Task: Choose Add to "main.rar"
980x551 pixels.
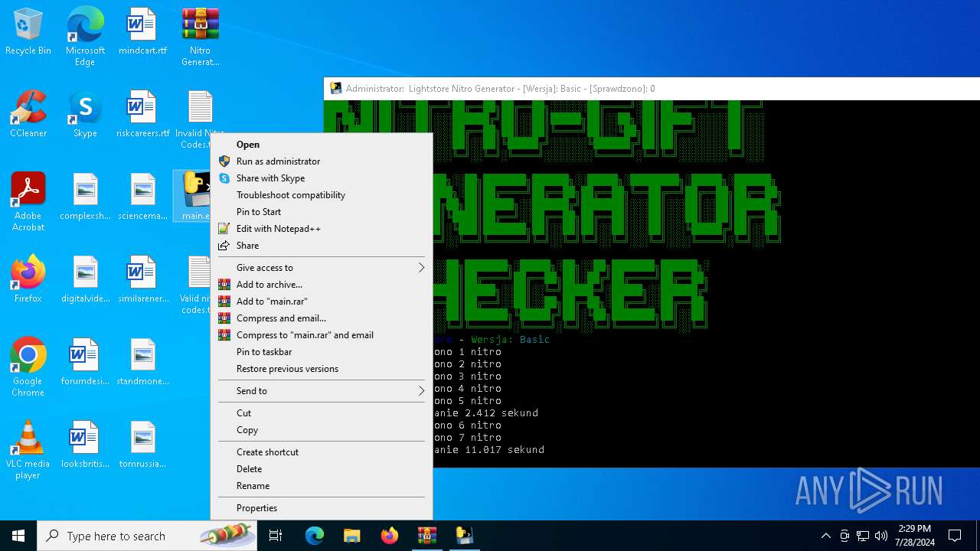Action: [x=322, y=302]
